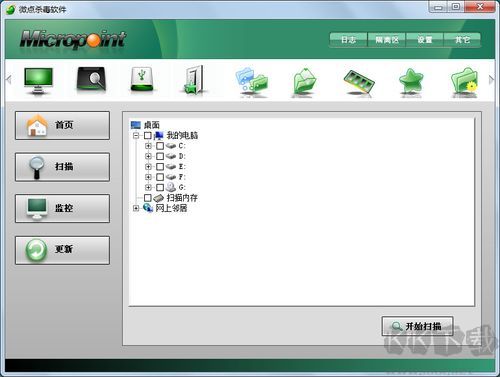Expand the D: drive node
500x377 pixels.
point(148,156)
